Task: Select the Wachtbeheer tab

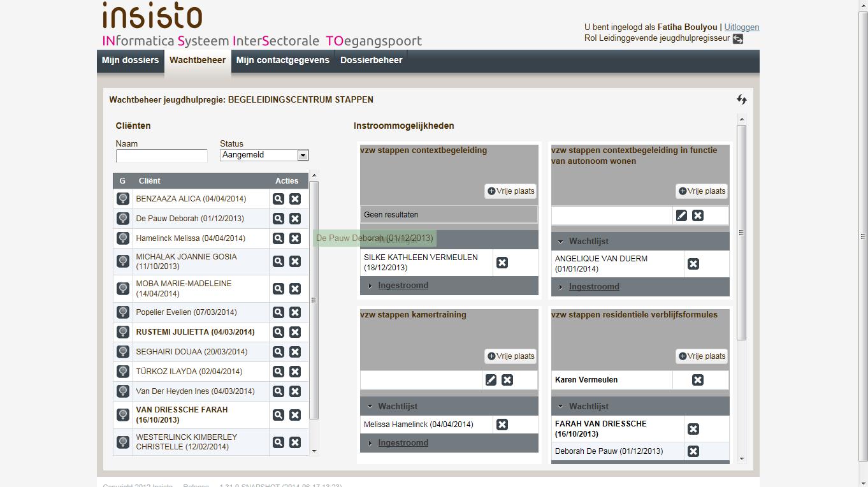Action: point(198,61)
